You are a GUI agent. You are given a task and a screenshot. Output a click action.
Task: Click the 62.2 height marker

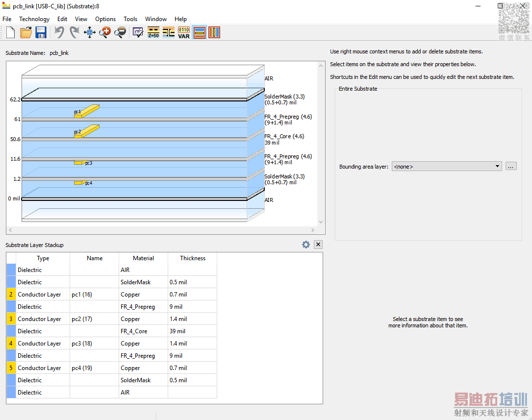(15, 99)
